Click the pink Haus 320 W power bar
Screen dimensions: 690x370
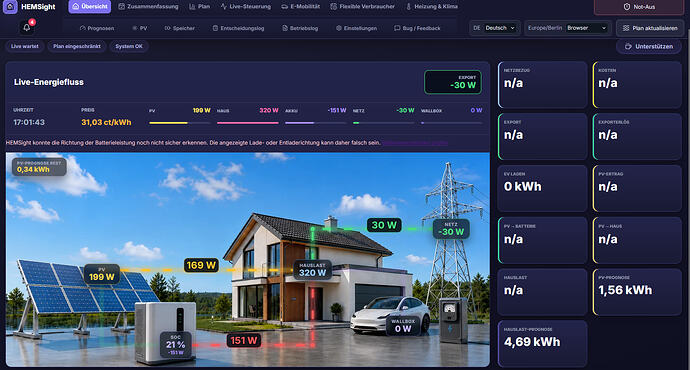[x=248, y=123]
